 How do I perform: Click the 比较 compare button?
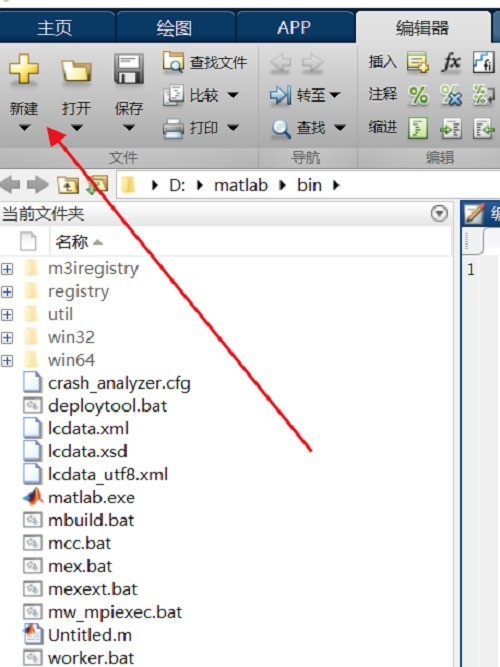tap(201, 95)
